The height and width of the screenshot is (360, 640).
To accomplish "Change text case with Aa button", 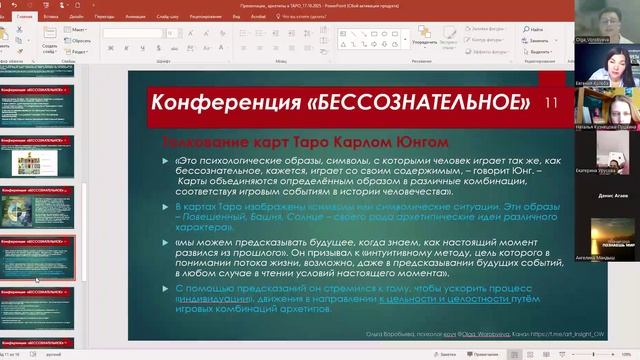I will coord(207,48).
